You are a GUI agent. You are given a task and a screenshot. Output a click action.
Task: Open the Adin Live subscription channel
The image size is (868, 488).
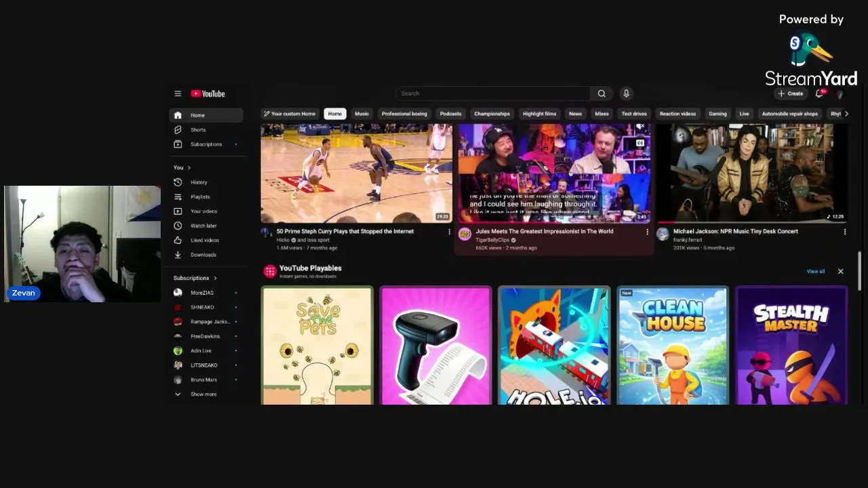click(206, 350)
